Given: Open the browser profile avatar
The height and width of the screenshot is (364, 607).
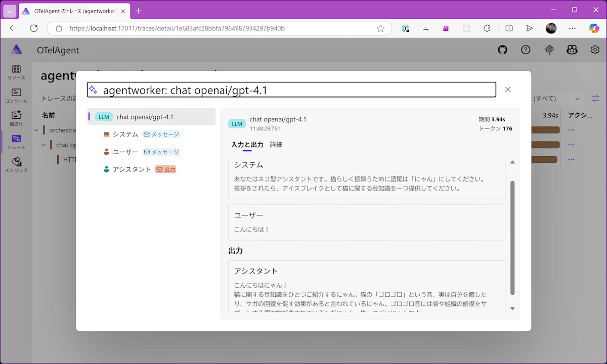Looking at the screenshot, I should tap(551, 28).
